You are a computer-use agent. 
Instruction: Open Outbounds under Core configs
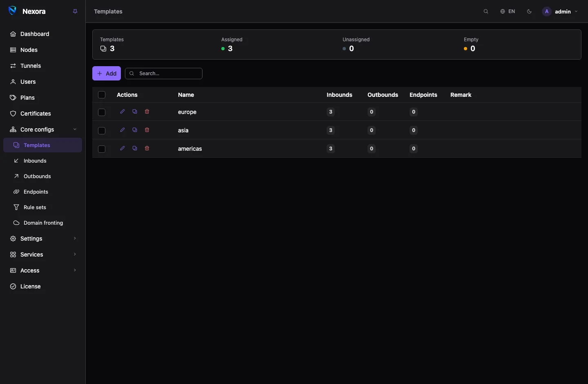(x=43, y=176)
